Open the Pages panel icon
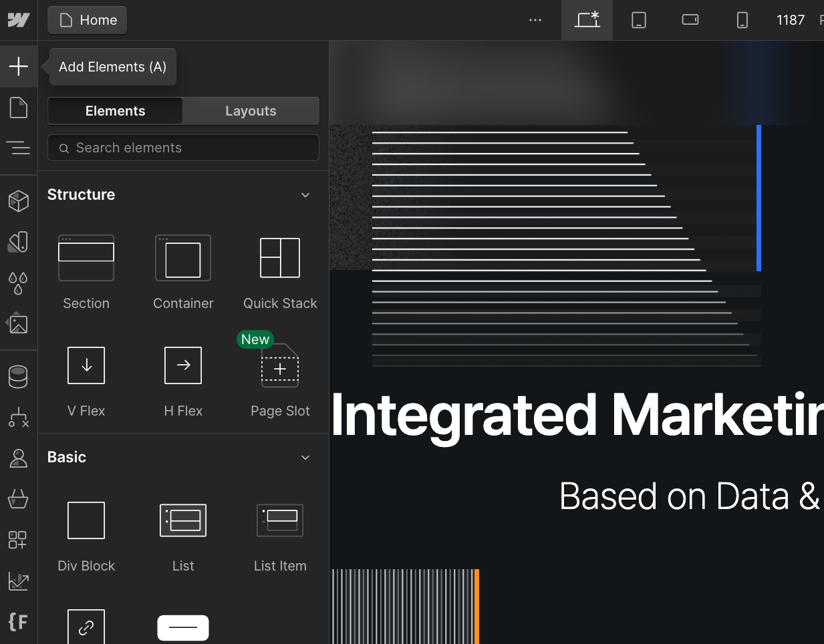The height and width of the screenshot is (644, 824). point(19,107)
